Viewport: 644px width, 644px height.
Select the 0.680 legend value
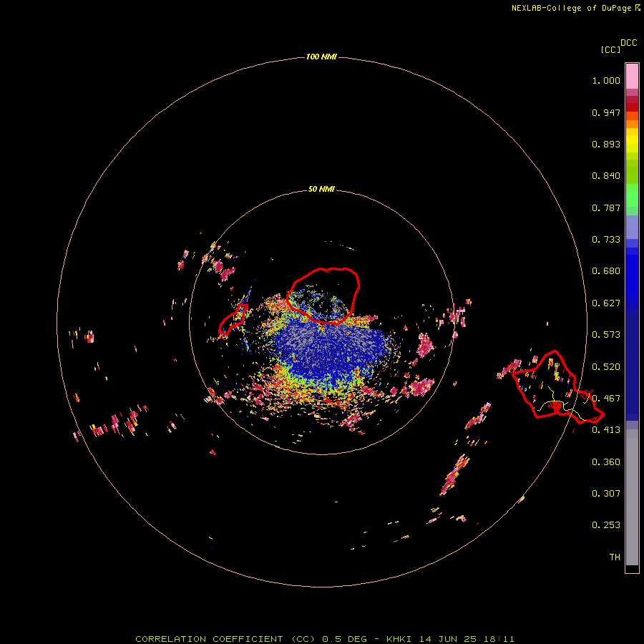(606, 271)
